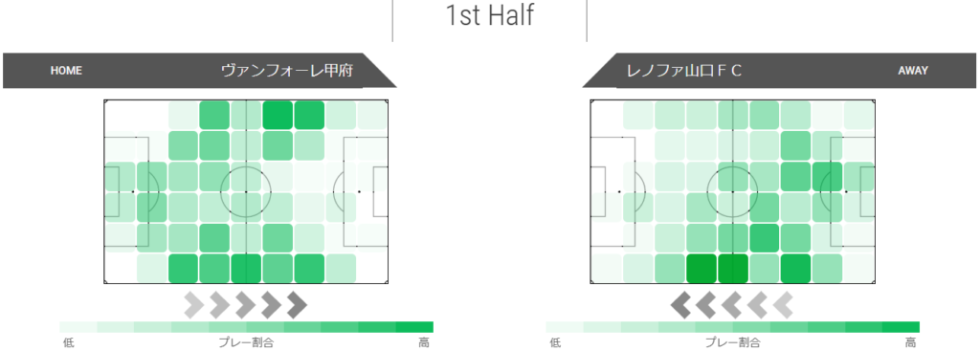Click the home pitch center circle spot

[246, 191]
